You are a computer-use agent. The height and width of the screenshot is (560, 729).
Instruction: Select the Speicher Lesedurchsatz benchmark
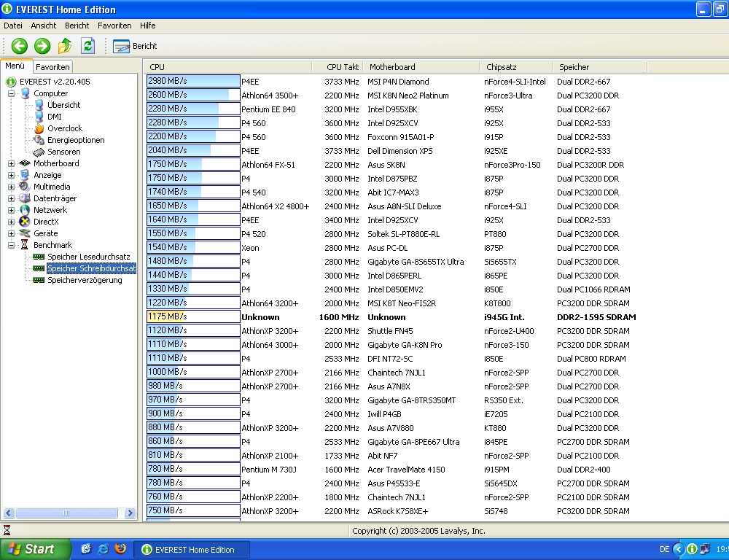click(89, 257)
